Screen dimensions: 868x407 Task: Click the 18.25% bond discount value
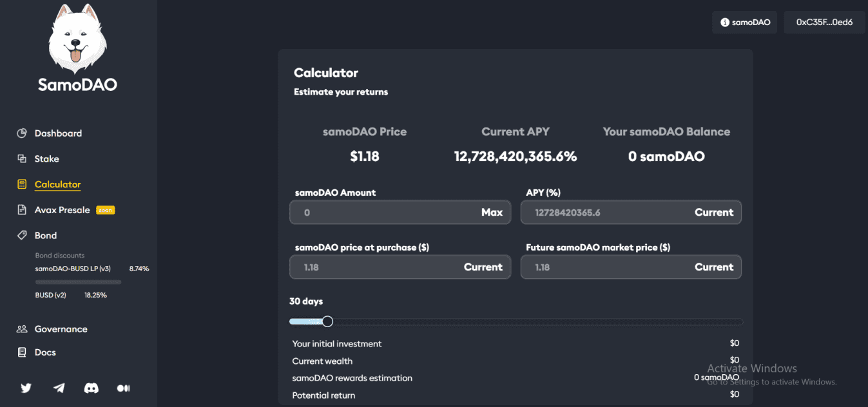95,295
